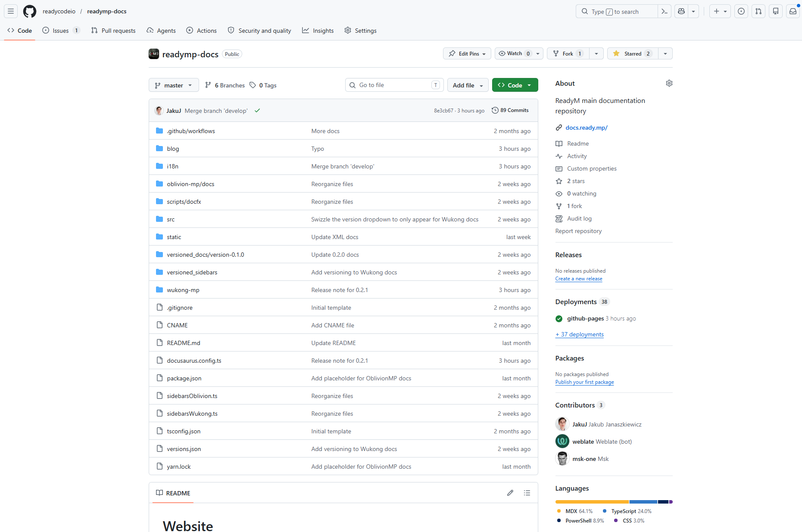Fork this repository

(x=568, y=53)
